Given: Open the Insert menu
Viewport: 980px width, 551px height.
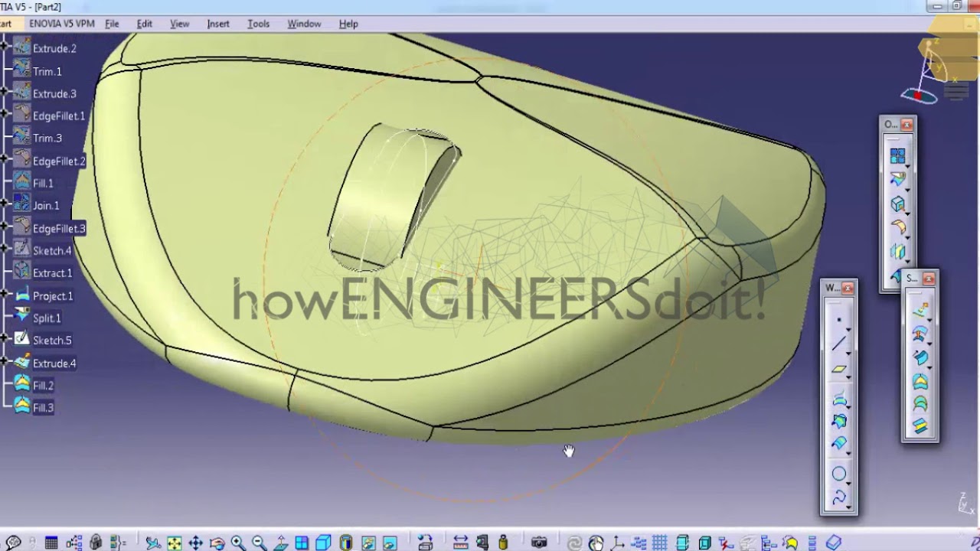Looking at the screenshot, I should point(218,24).
